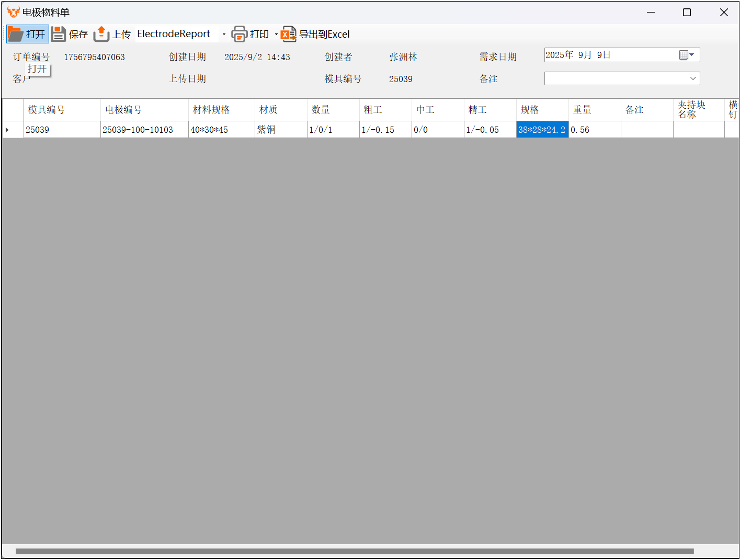Click the Open folder icon in toolbar
Image resolution: width=740 pixels, height=560 pixels.
(x=16, y=34)
